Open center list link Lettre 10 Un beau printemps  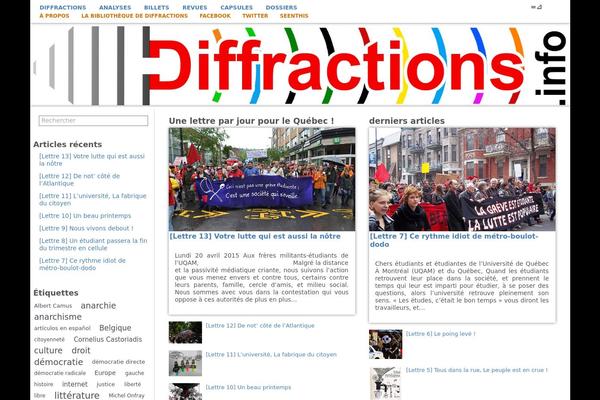pyautogui.click(x=248, y=387)
